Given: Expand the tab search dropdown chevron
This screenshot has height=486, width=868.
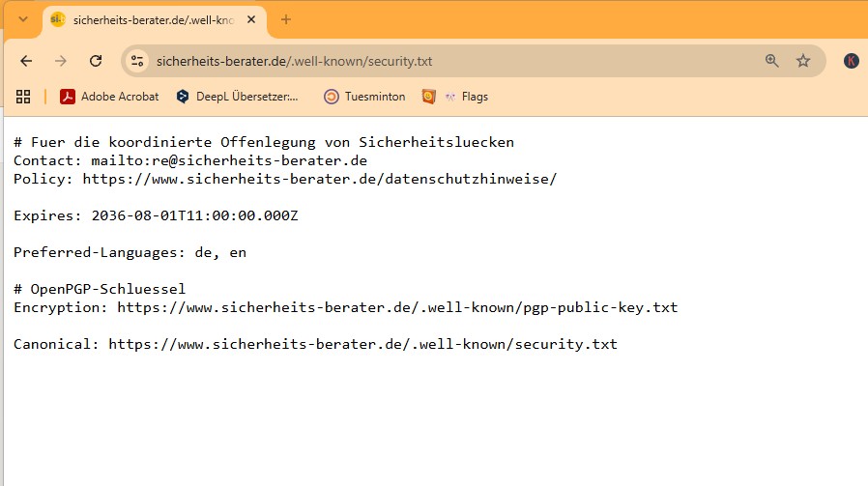Looking at the screenshot, I should (22, 19).
